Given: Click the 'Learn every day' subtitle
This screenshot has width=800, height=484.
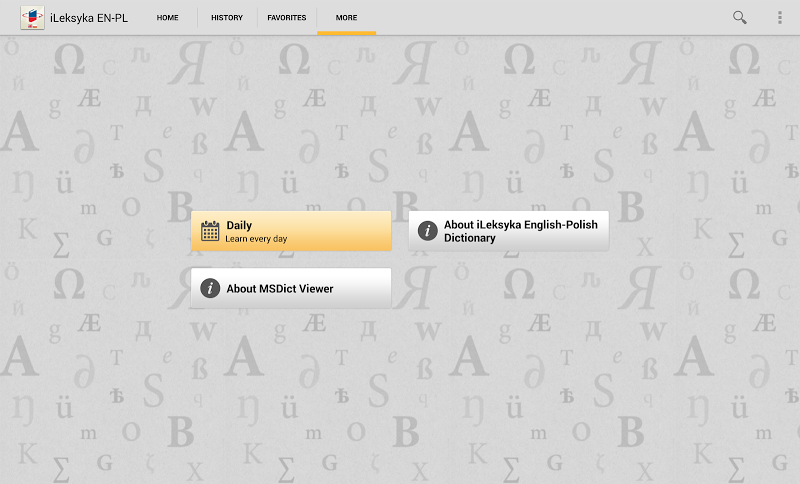Looking at the screenshot, I should 256,239.
